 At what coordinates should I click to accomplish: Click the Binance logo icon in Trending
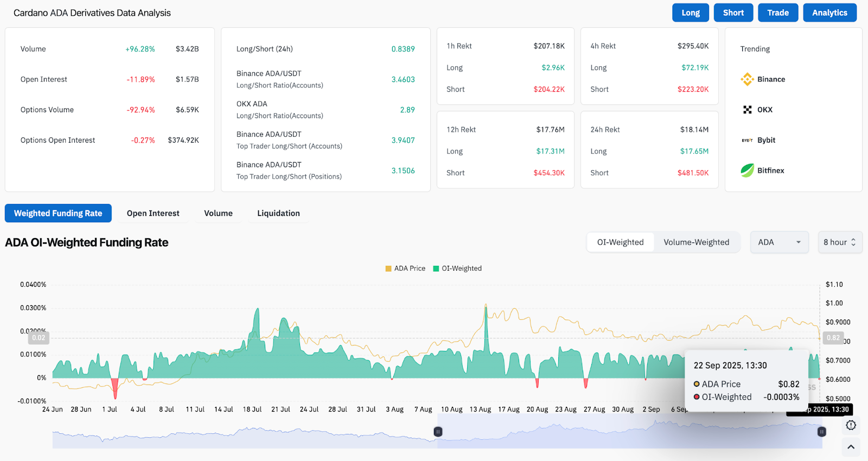pyautogui.click(x=747, y=79)
